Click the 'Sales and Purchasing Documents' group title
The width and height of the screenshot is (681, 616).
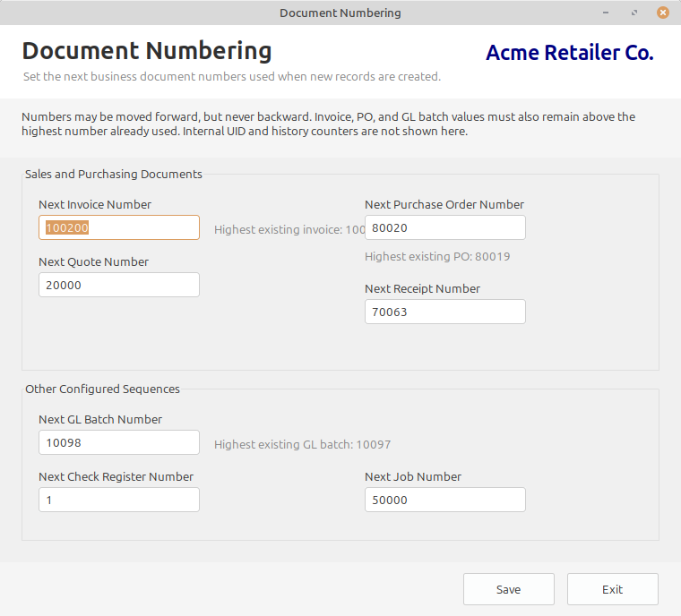[114, 174]
